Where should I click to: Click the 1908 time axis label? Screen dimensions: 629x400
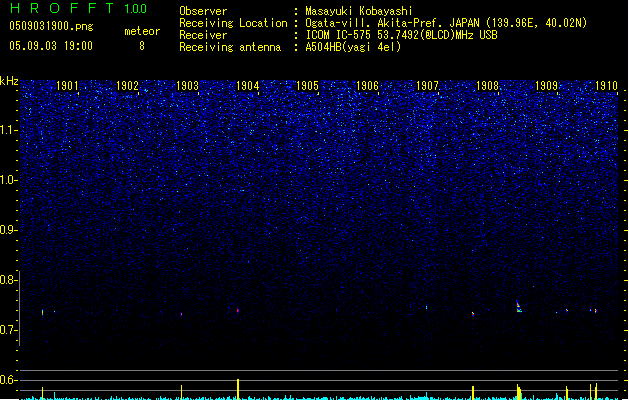487,86
